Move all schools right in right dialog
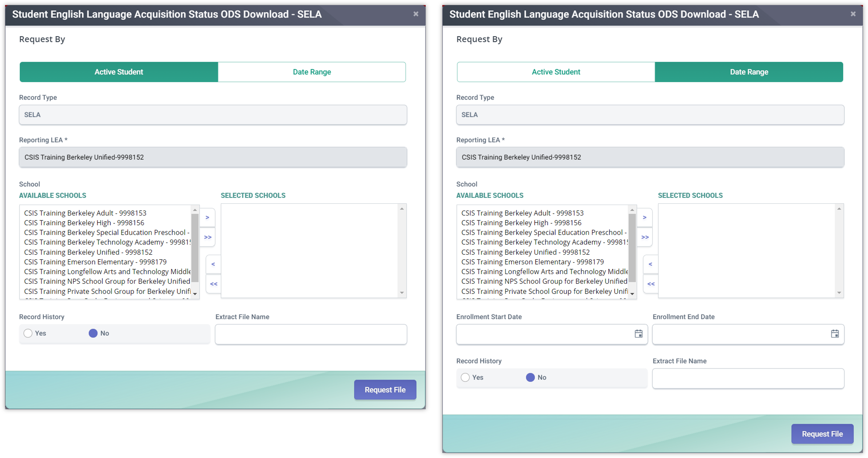Screen dimensions: 868x458 [x=645, y=237]
